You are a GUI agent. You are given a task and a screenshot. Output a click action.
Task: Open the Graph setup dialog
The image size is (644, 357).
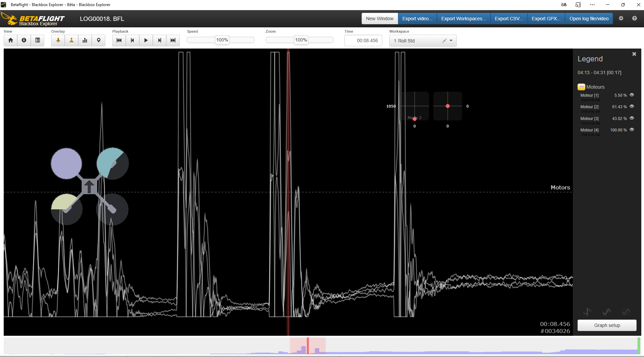(607, 325)
